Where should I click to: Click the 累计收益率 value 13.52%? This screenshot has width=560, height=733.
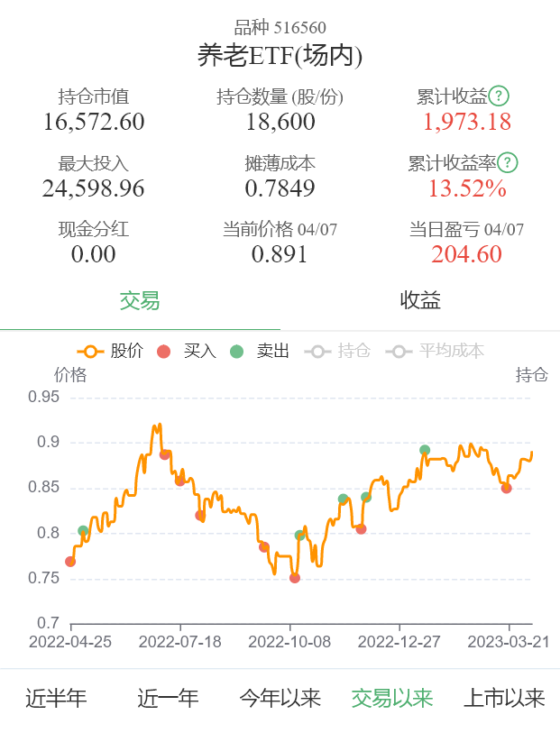[467, 188]
